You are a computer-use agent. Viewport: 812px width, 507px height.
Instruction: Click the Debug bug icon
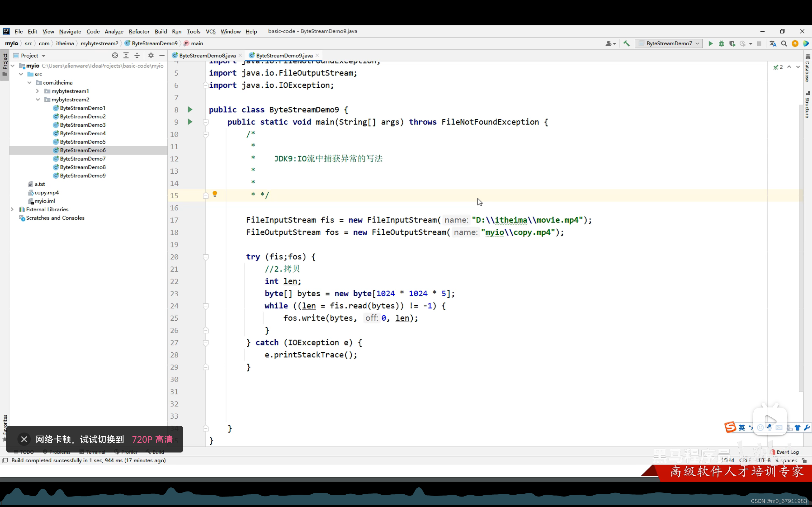click(721, 44)
